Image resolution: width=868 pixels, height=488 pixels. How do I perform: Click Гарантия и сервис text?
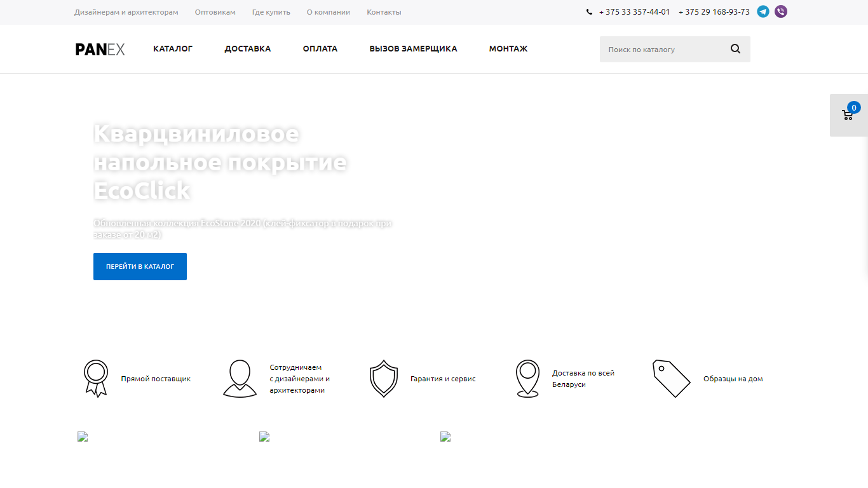(443, 379)
